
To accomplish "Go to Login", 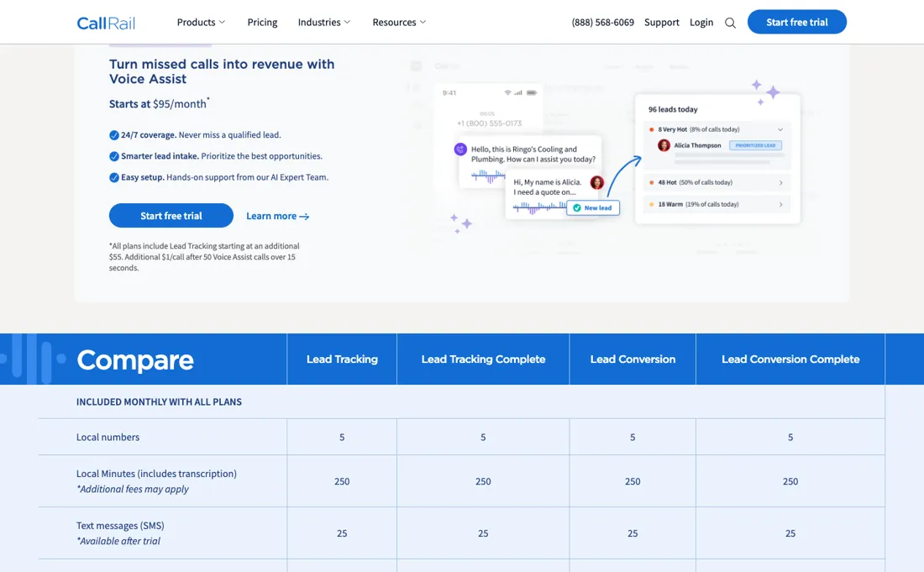I will (701, 23).
